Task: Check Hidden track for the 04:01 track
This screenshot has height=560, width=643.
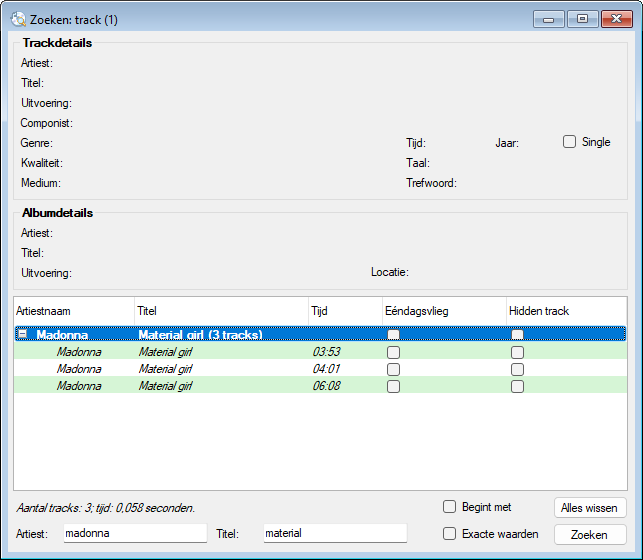Action: pos(517,369)
